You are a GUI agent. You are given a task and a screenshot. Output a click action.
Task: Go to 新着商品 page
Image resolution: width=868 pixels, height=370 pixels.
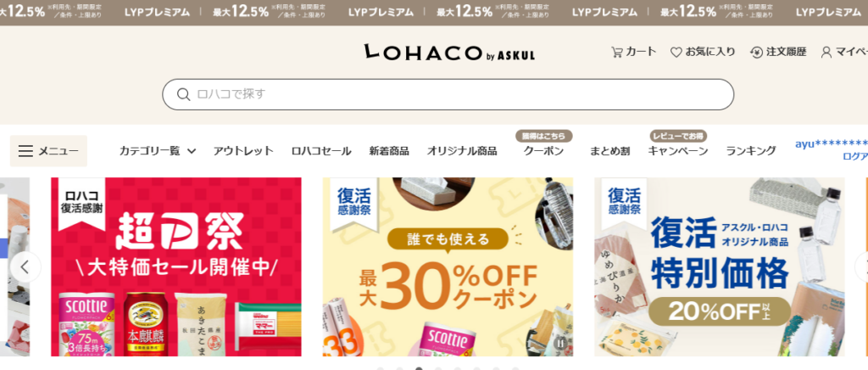(389, 151)
